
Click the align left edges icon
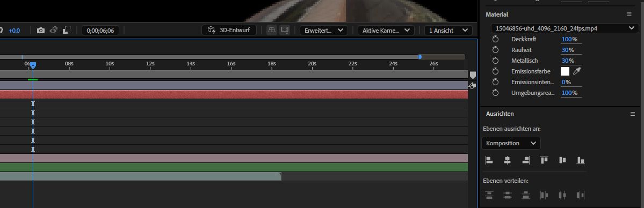489,160
